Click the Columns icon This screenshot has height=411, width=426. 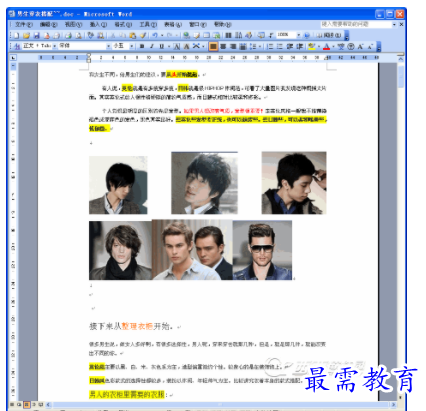[228, 35]
